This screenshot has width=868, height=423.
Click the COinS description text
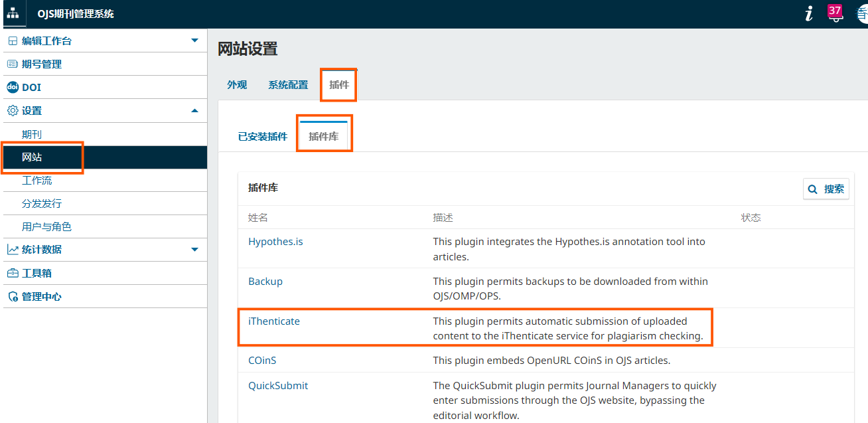(552, 361)
